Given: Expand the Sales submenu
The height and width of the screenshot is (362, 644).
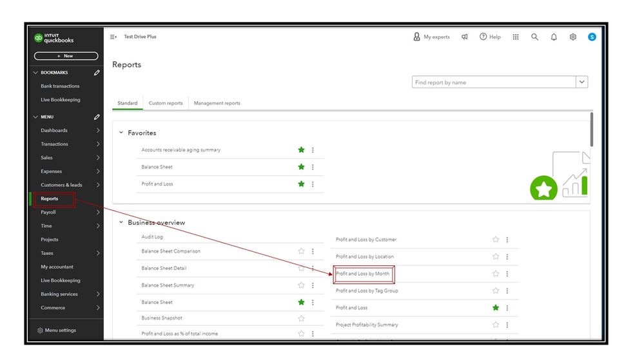Looking at the screenshot, I should click(98, 158).
